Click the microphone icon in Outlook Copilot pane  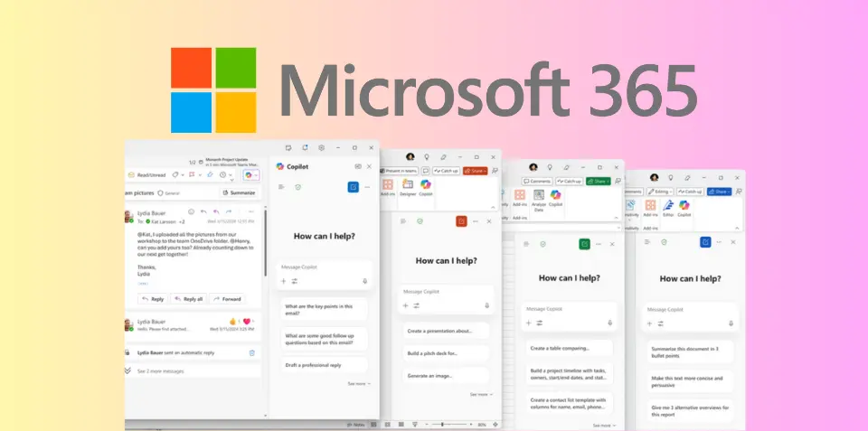point(364,281)
